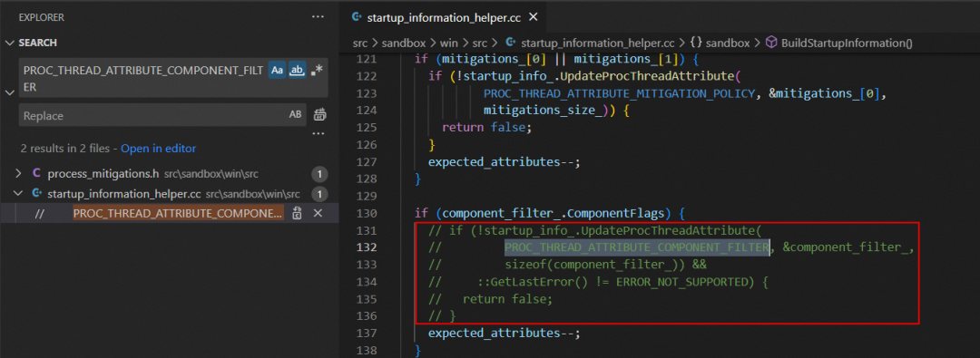Select startup_information_helper.cc in search results
The height and width of the screenshot is (358, 980).
tap(124, 193)
